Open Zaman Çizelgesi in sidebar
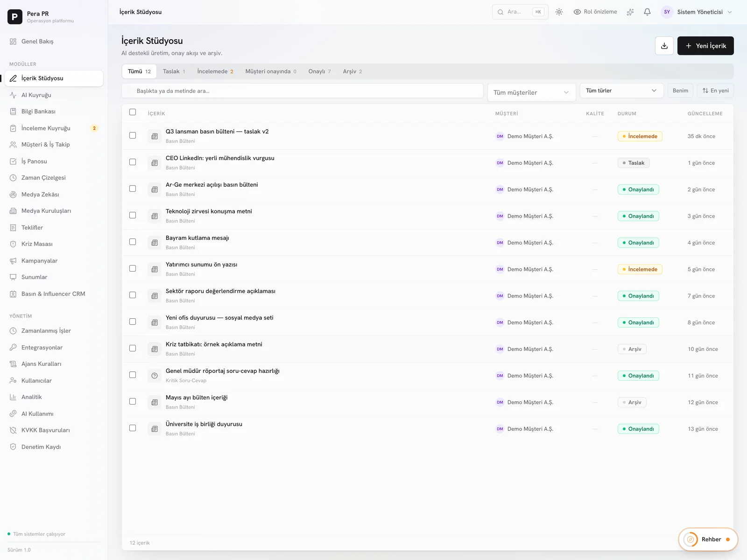Viewport: 747px width, 560px height. [x=54, y=178]
